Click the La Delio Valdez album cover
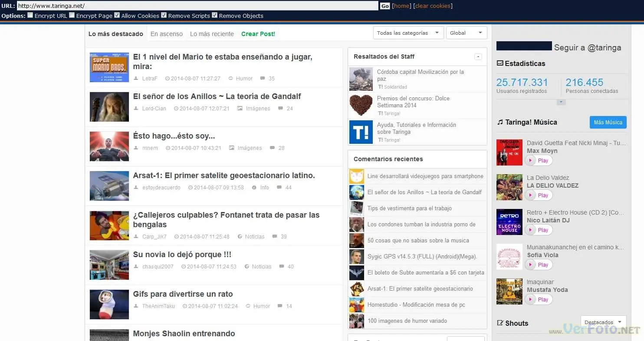The image size is (644, 341). pyautogui.click(x=509, y=187)
